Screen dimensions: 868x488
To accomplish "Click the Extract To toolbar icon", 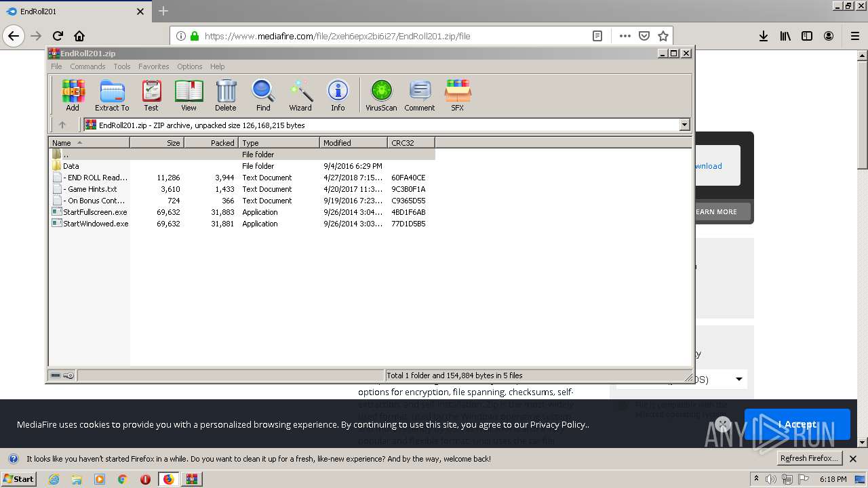I will pyautogui.click(x=112, y=95).
